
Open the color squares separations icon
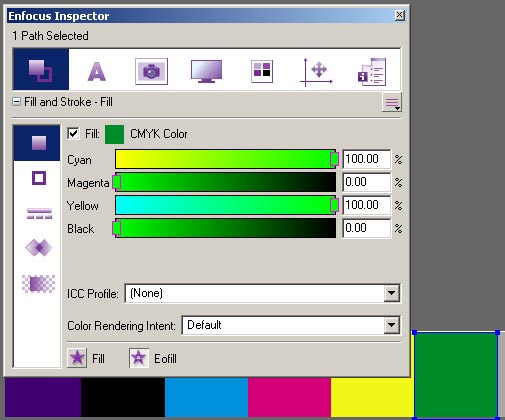pos(262,71)
